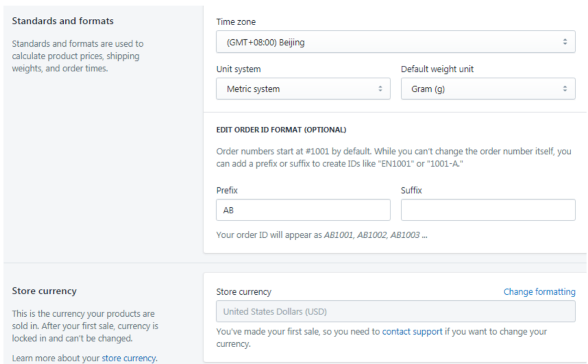588x364 pixels.
Task: Open the Change formatting link
Action: [x=539, y=292]
